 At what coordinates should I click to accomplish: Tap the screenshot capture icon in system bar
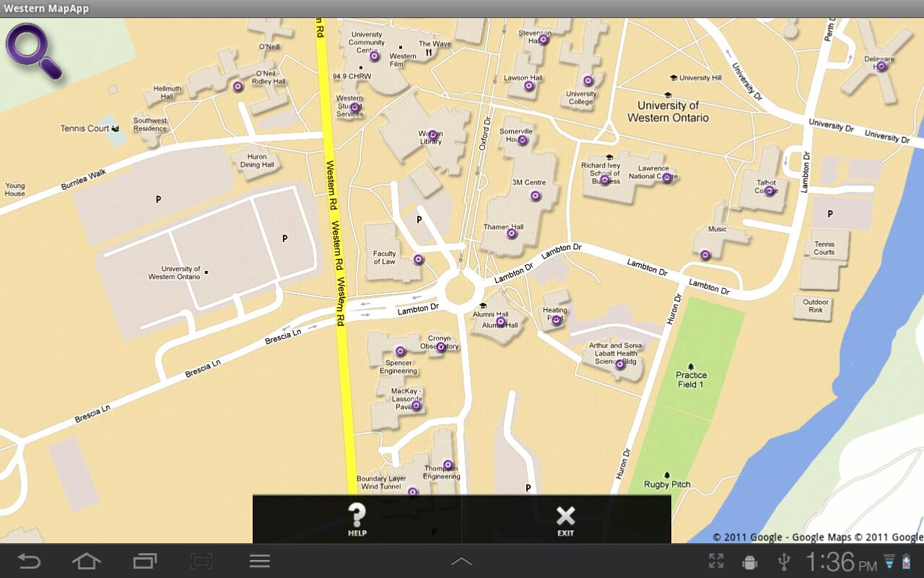(201, 561)
